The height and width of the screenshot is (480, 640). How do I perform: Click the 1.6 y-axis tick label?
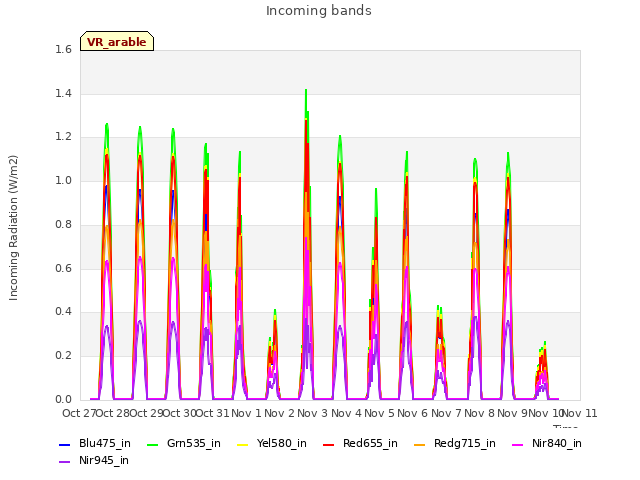click(x=63, y=49)
